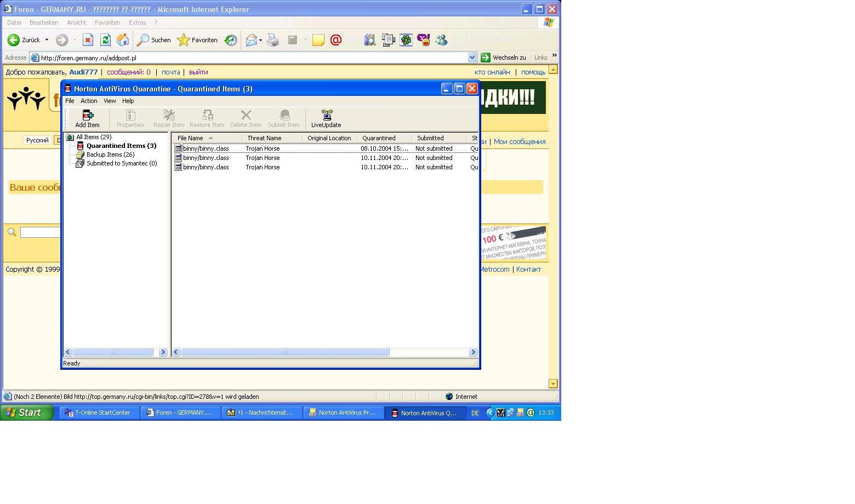Open the address bar dropdown arrow
855x504 pixels.
472,58
